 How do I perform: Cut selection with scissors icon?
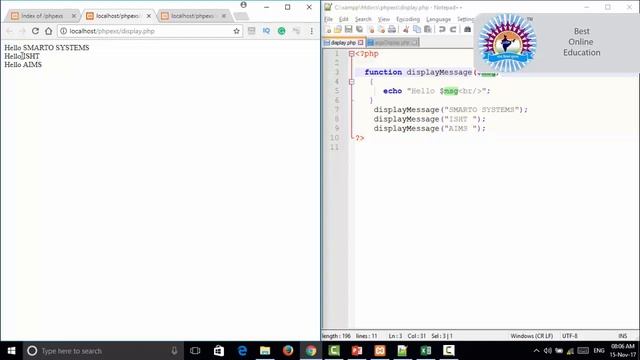(406, 29)
